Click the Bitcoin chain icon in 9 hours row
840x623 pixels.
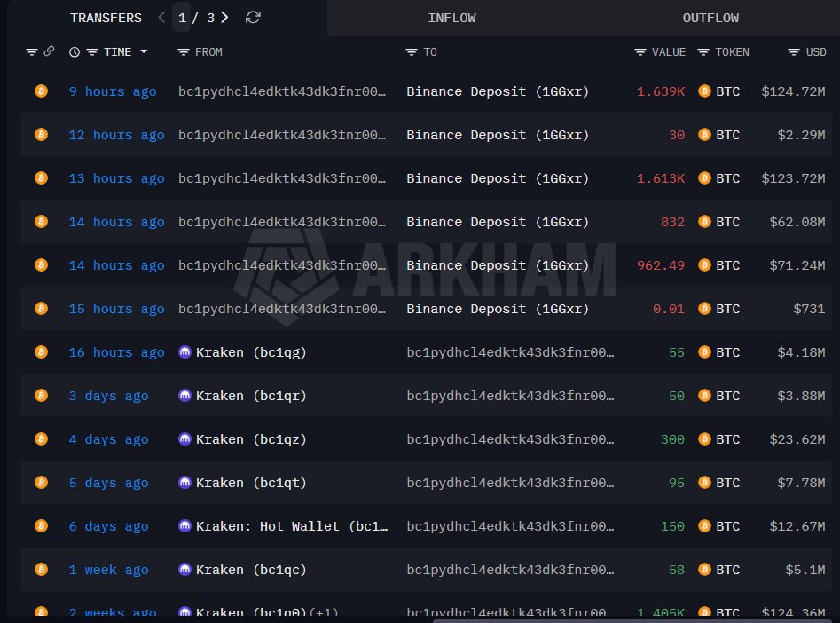tap(42, 91)
